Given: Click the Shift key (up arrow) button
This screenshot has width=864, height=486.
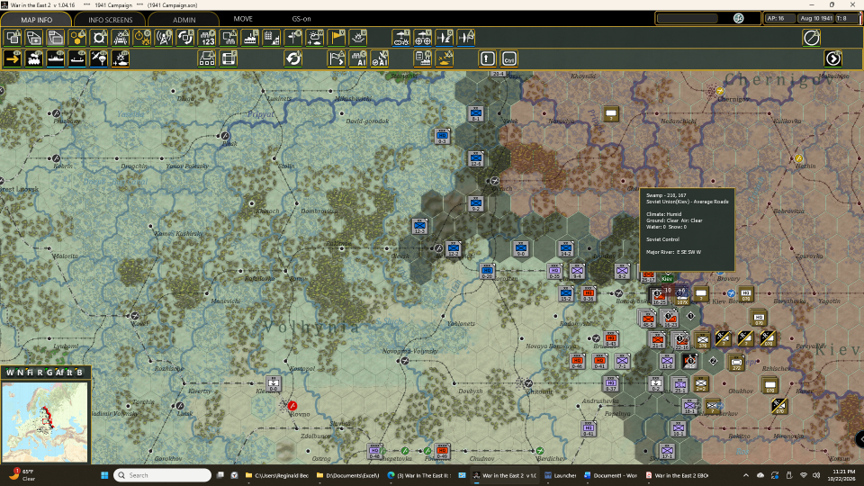Looking at the screenshot, I should point(487,58).
